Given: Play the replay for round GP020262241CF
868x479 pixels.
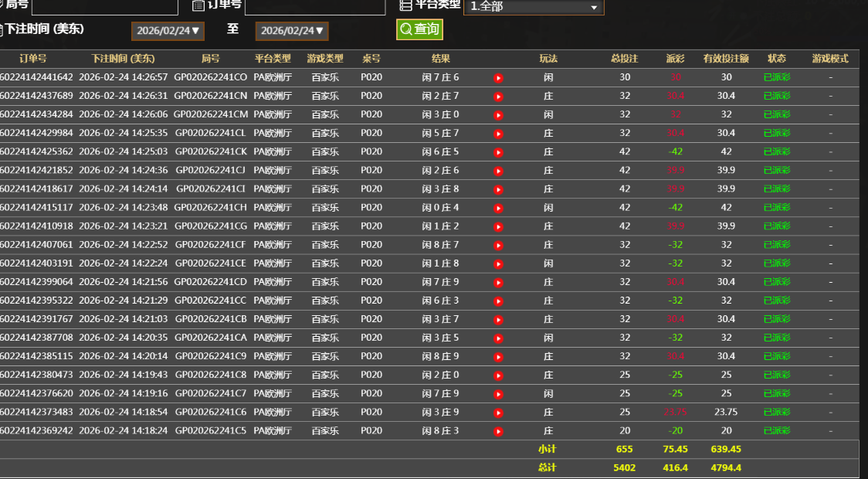Looking at the screenshot, I should (x=499, y=245).
